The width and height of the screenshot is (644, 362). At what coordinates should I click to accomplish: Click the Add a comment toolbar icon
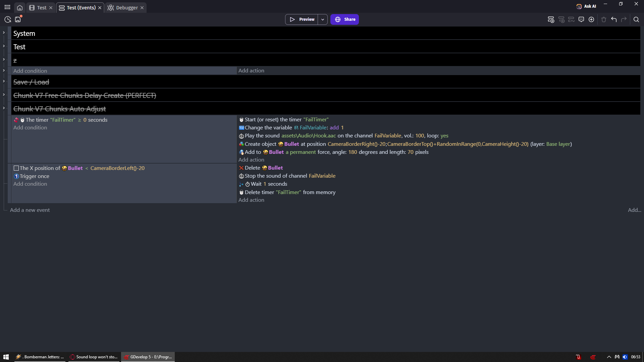[x=581, y=19]
